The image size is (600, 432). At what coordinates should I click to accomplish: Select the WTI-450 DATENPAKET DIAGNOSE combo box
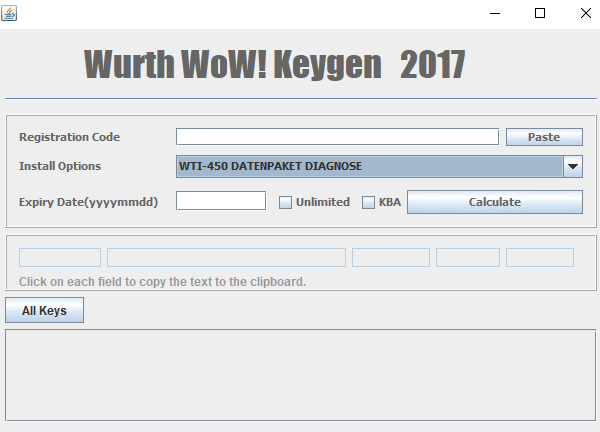tap(379, 166)
